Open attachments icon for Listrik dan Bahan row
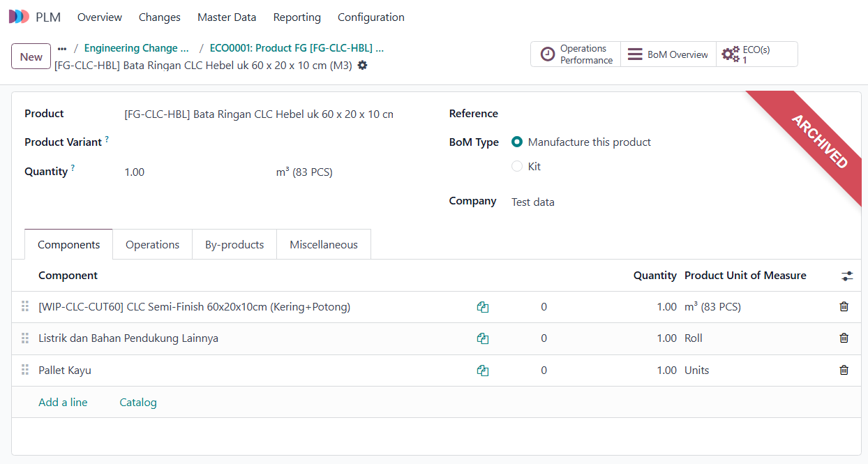This screenshot has width=868, height=464. pos(482,338)
